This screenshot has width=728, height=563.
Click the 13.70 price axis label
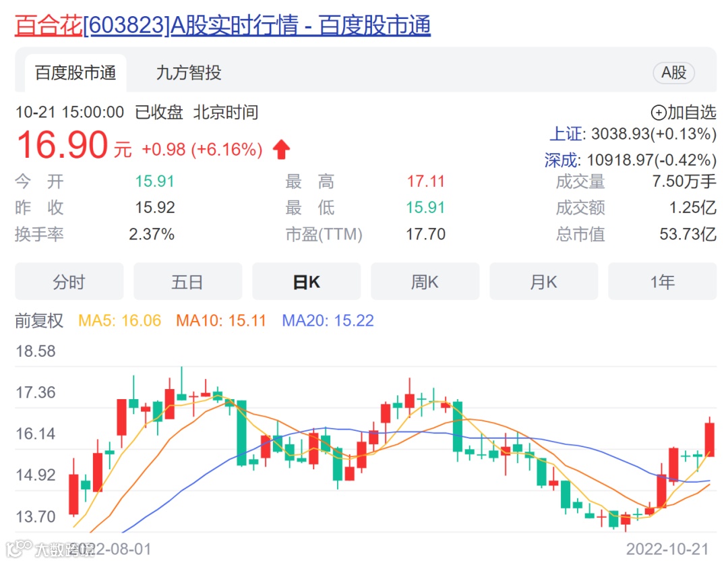[x=36, y=516]
